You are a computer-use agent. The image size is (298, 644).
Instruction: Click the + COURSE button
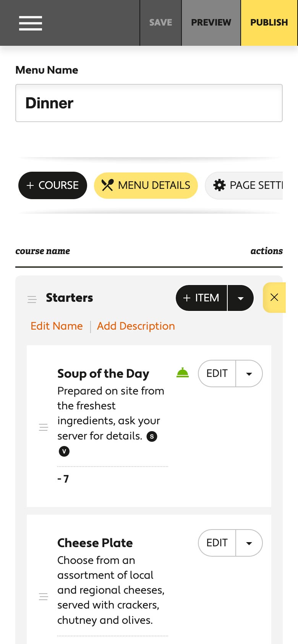[x=52, y=185]
